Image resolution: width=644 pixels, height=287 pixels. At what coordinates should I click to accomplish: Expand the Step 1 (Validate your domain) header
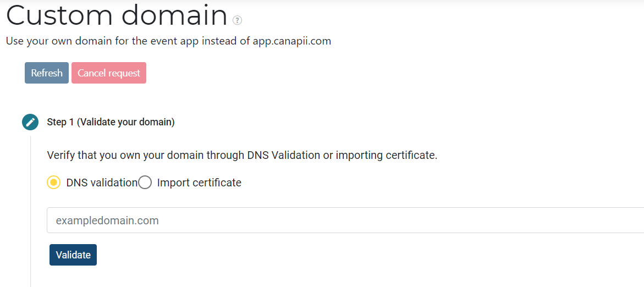pos(111,122)
